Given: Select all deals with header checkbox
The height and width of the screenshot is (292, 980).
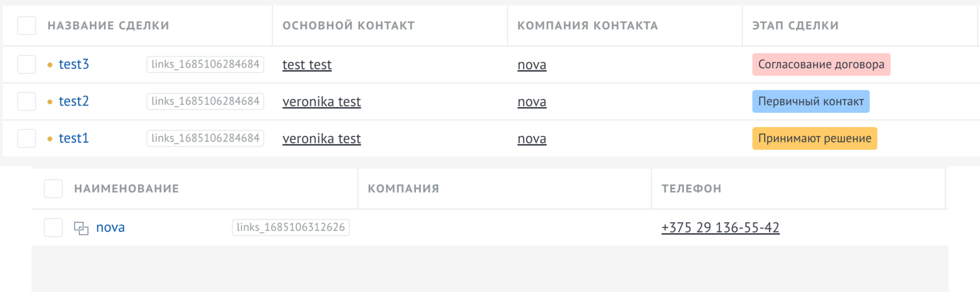Looking at the screenshot, I should [27, 26].
